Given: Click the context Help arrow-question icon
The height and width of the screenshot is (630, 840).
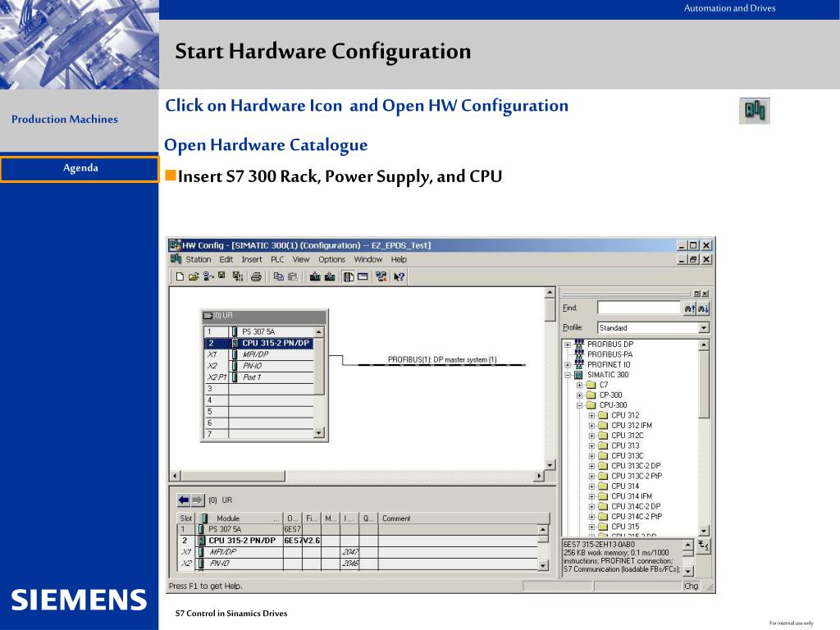Looking at the screenshot, I should click(x=399, y=276).
